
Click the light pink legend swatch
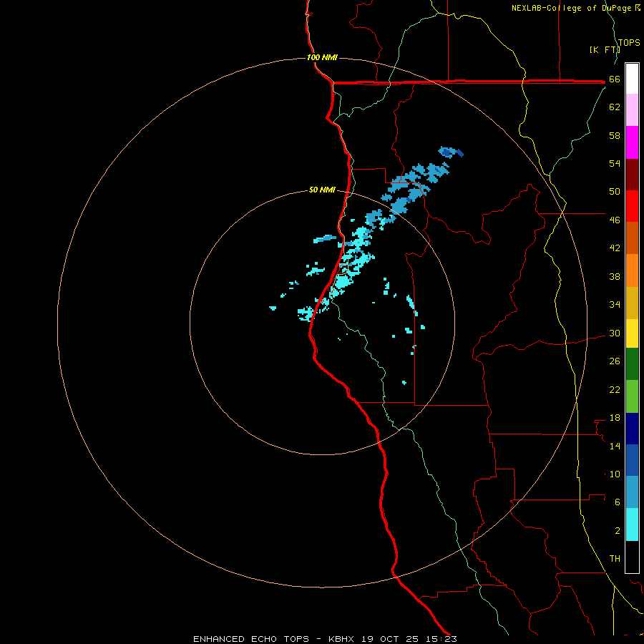click(632, 110)
